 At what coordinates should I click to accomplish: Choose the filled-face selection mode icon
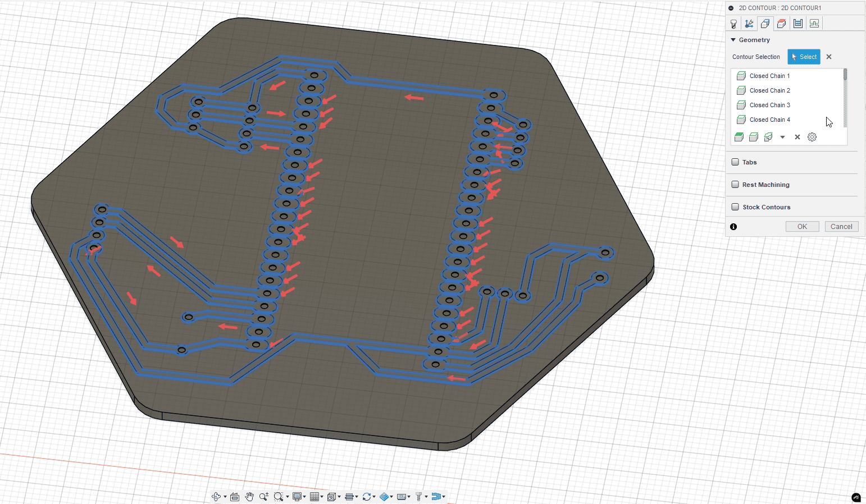point(739,137)
